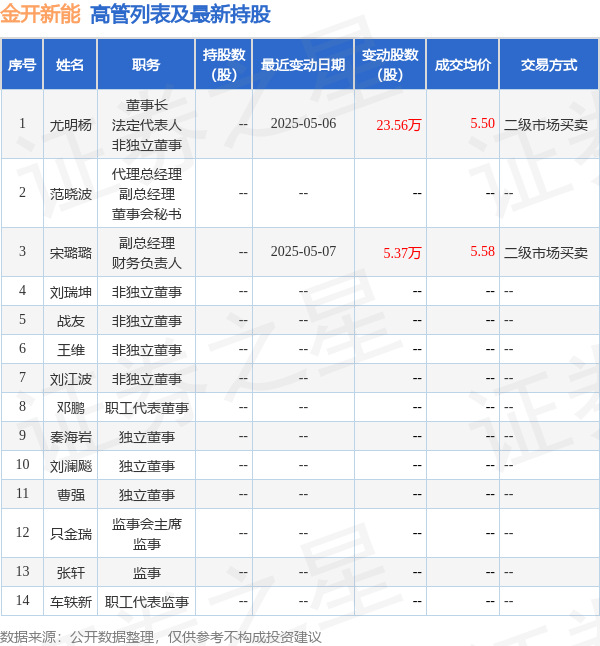
Task: Select the name 邓鹏
Action: 70,407
